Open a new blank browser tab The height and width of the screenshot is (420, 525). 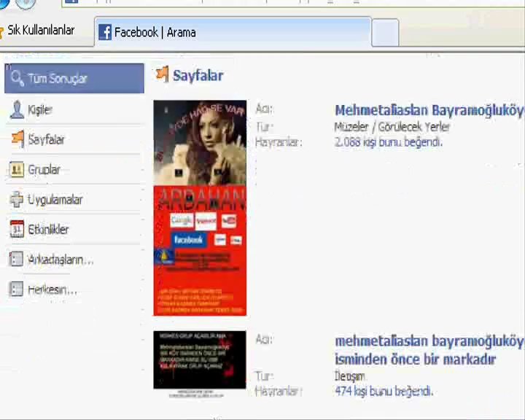(x=386, y=33)
